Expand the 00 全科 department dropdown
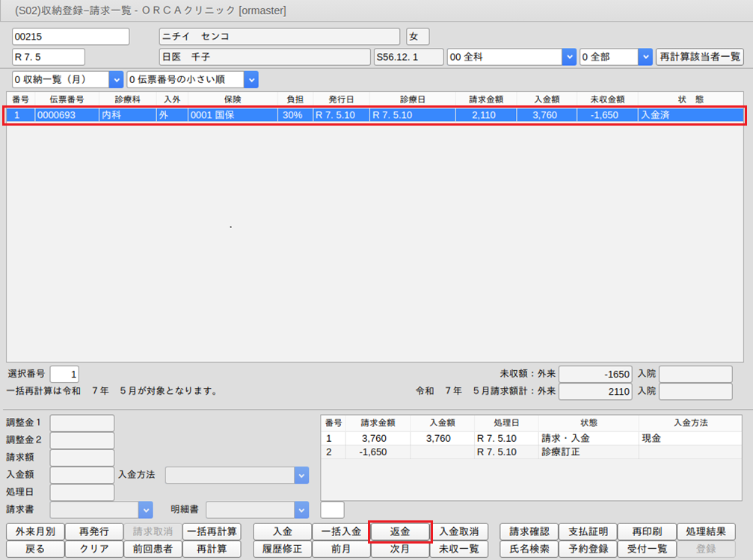 click(568, 57)
